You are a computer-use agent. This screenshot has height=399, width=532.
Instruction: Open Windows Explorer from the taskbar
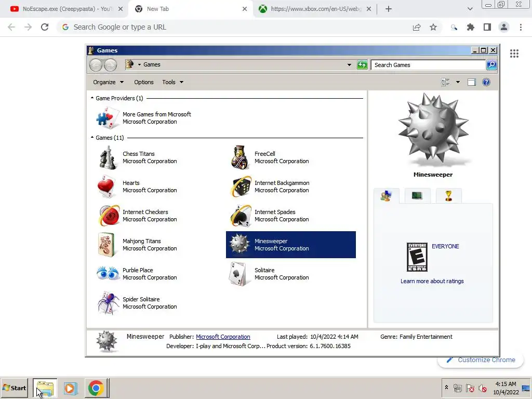pyautogui.click(x=45, y=388)
